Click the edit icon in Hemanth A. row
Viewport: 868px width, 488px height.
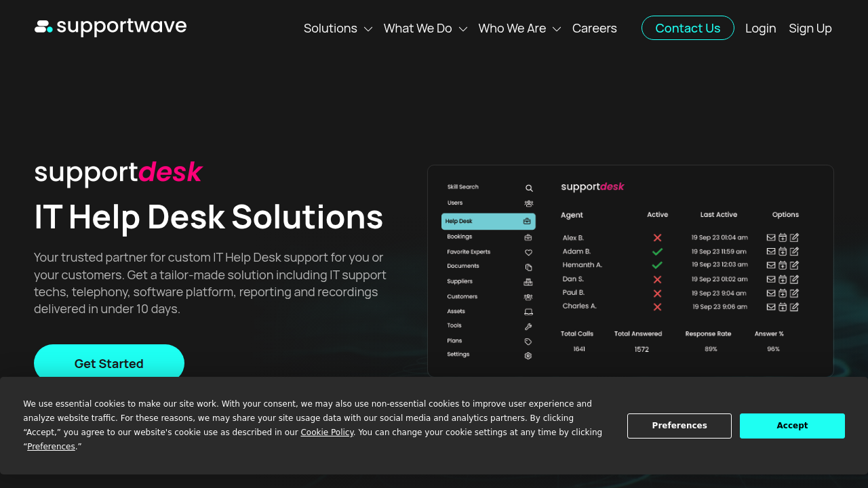(x=794, y=265)
